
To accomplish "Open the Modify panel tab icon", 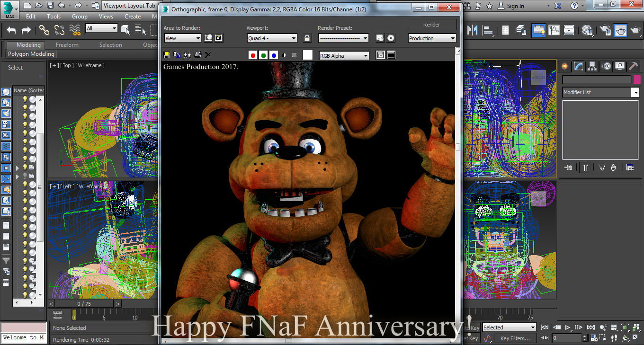I will coord(579,66).
